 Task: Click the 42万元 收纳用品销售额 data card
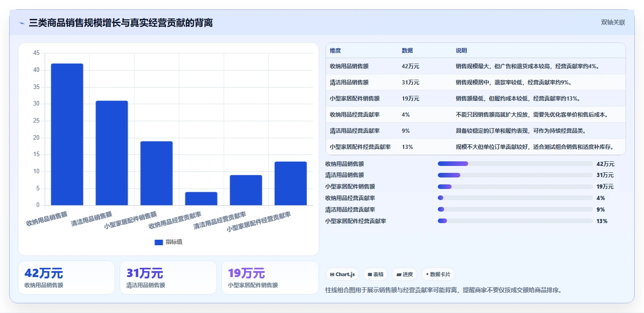coord(66,278)
